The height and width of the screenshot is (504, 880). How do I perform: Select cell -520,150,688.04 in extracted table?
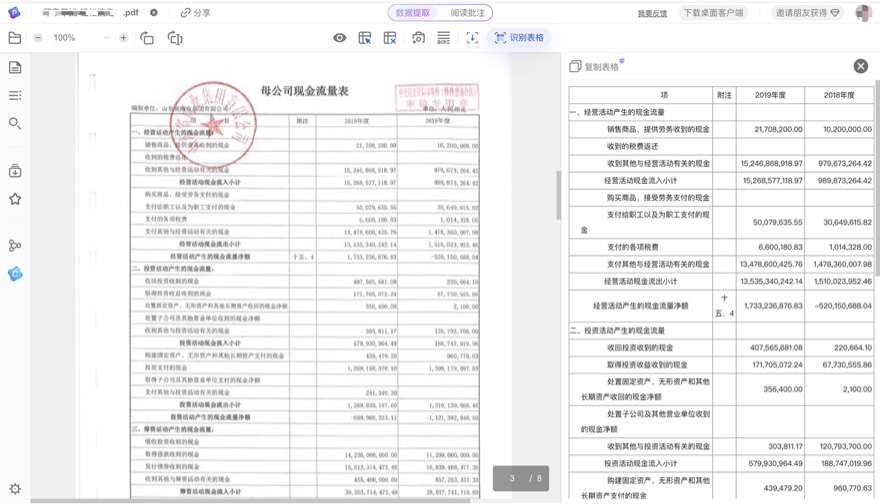(839, 306)
